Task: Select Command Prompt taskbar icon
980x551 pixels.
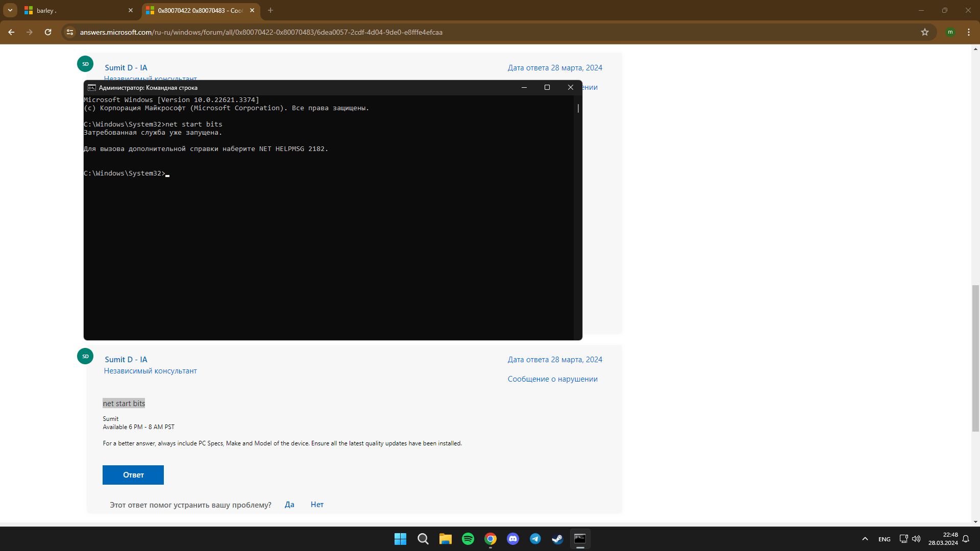Action: click(580, 539)
